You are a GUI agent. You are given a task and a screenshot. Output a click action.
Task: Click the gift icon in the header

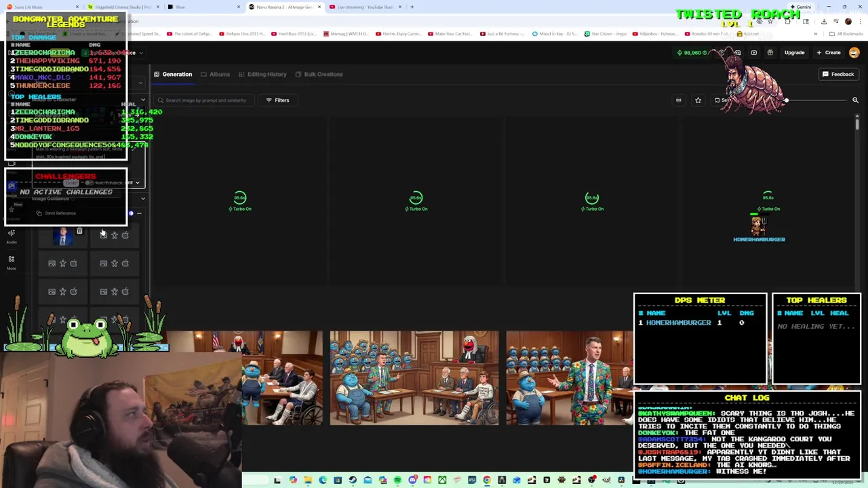coord(770,52)
